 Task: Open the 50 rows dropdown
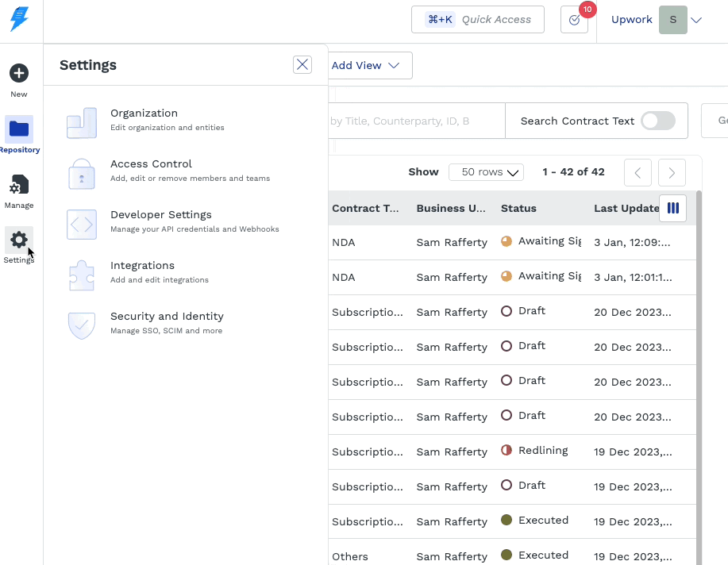coord(486,172)
